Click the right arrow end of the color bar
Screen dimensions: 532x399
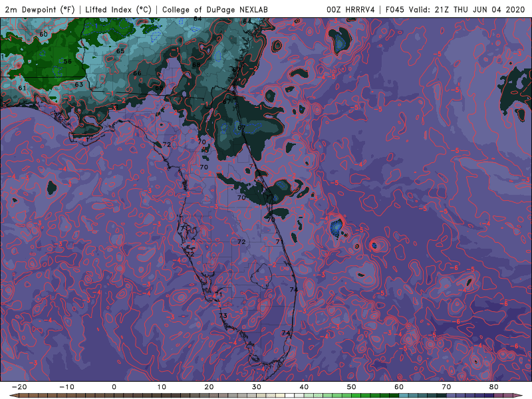tap(519, 396)
